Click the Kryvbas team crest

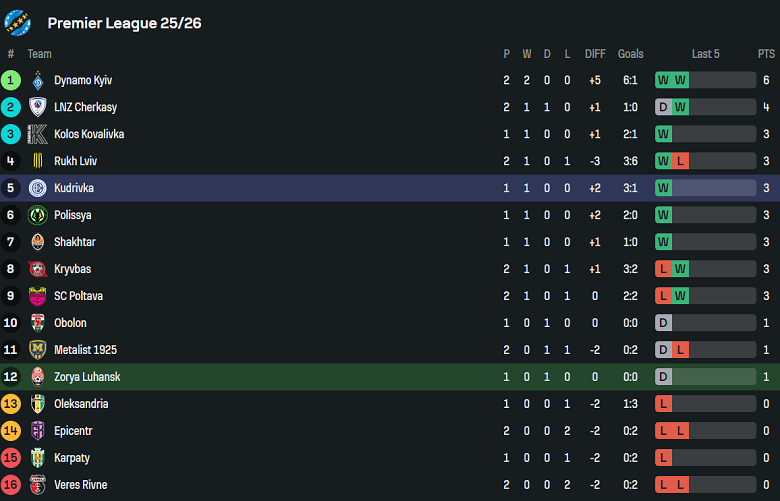point(38,269)
